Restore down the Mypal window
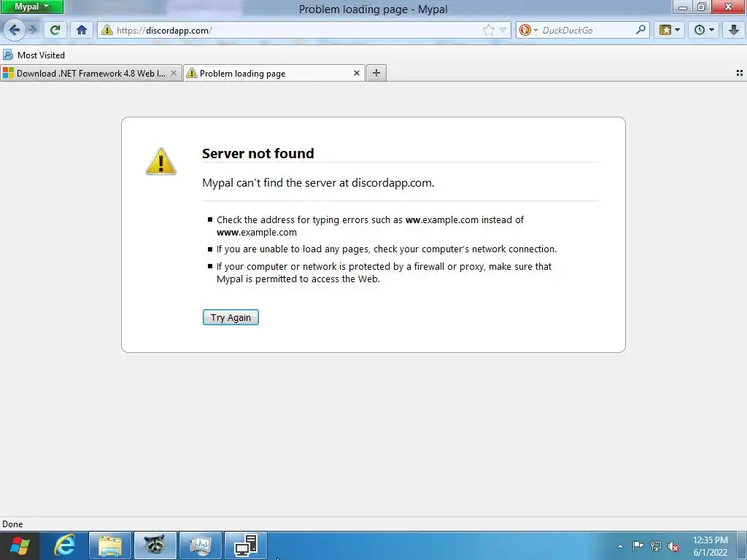The image size is (747, 560). pos(701,7)
